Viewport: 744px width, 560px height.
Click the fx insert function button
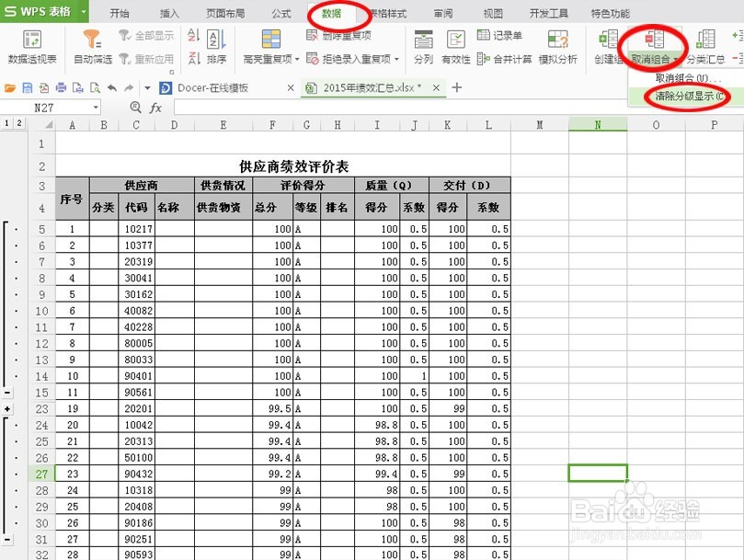tap(155, 108)
